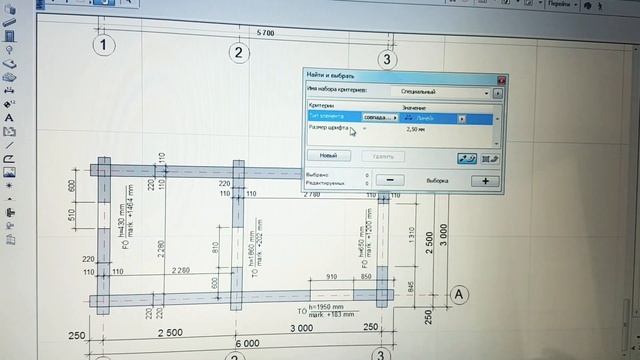Viewport: 640px width, 360px height.
Task: Click the '510' vertical dimension text
Action: (72, 215)
